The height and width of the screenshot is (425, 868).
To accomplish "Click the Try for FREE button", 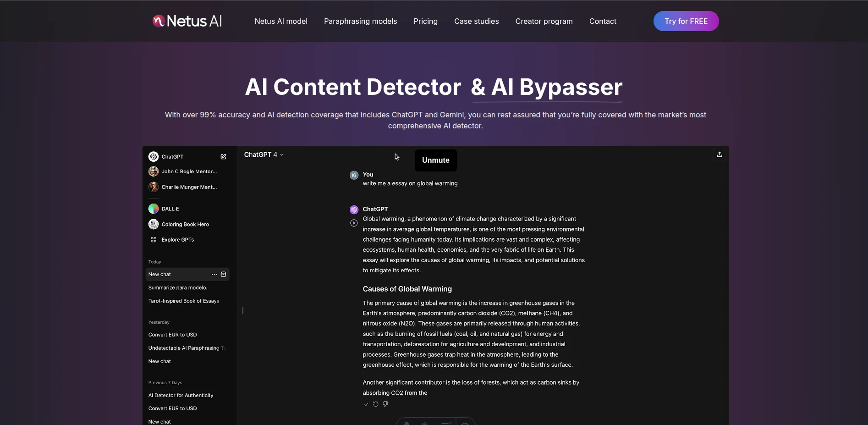I will point(686,22).
